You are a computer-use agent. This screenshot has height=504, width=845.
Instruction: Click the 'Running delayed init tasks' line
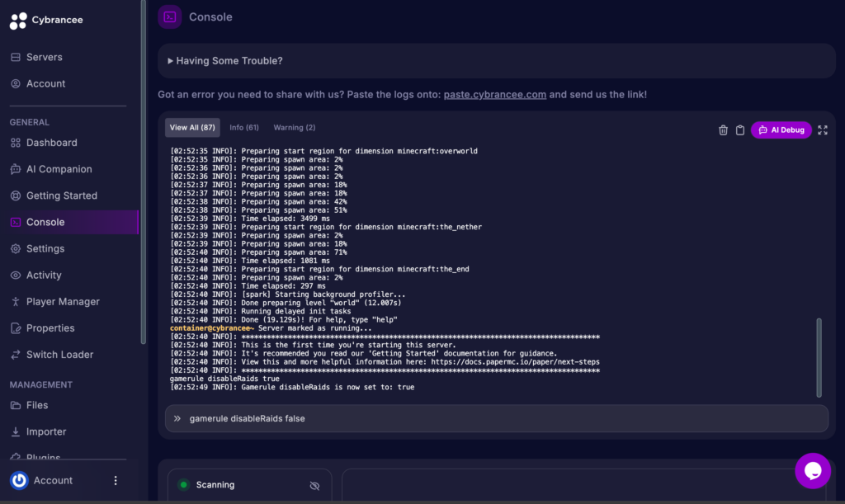pos(260,311)
